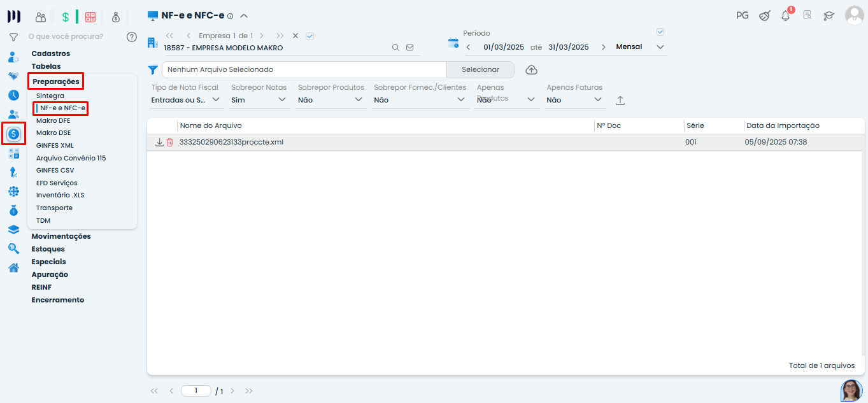Click the company search magnifier icon
Viewport: 868px width, 403px height.
tap(395, 47)
